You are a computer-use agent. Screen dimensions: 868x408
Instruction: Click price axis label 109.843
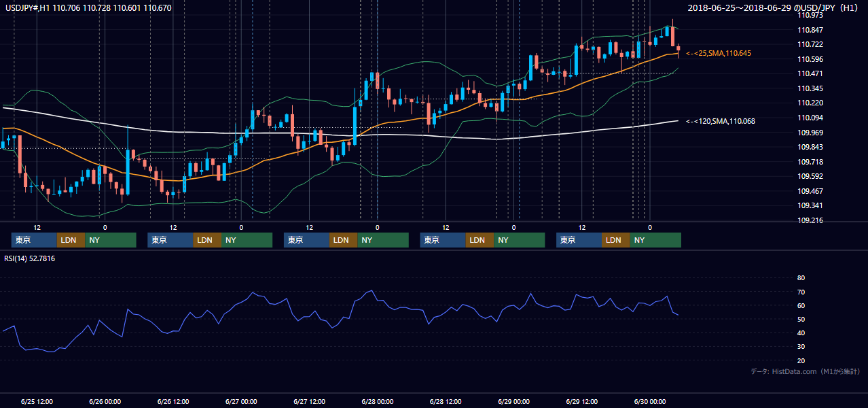(811, 147)
